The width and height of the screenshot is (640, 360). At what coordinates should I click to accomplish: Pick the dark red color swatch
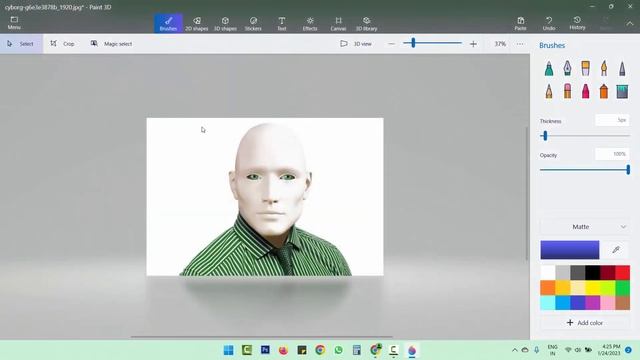608,273
